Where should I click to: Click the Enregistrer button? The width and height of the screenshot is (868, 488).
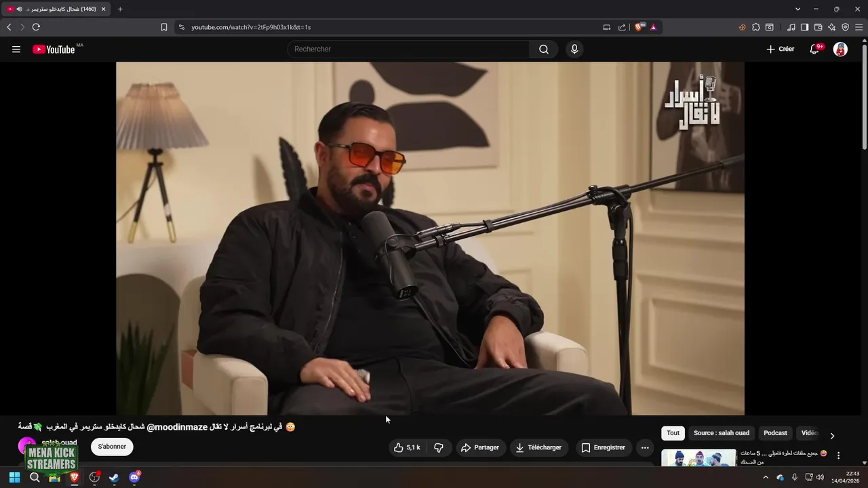pos(604,447)
